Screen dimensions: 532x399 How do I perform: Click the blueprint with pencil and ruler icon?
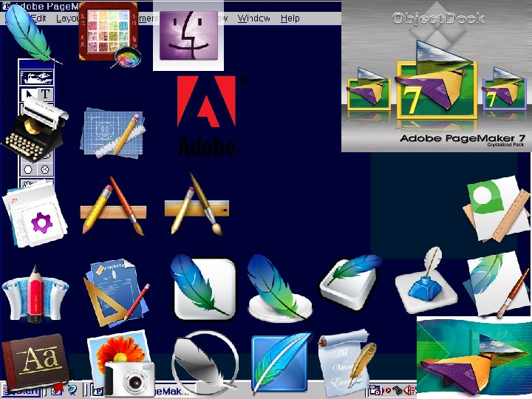[x=114, y=134]
